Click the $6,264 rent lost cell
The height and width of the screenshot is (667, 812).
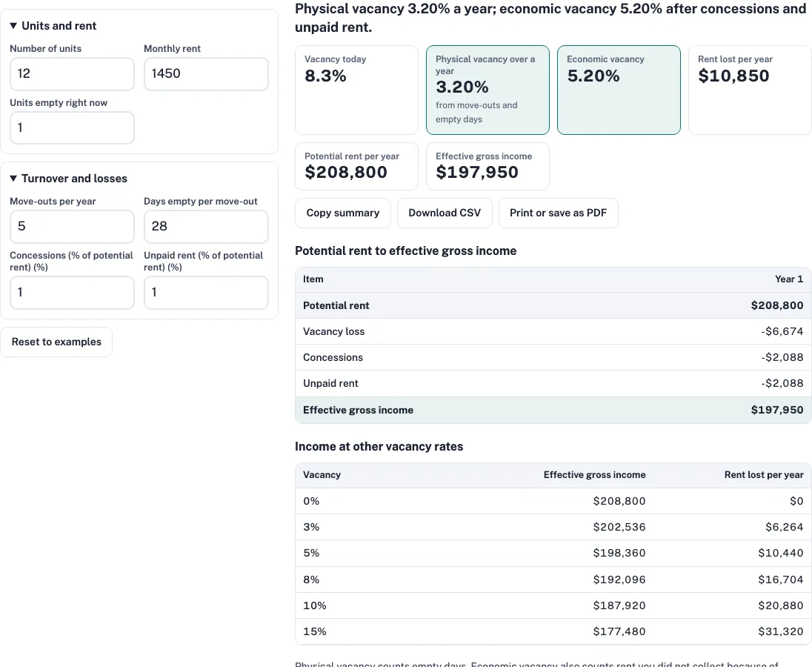pyautogui.click(x=785, y=527)
